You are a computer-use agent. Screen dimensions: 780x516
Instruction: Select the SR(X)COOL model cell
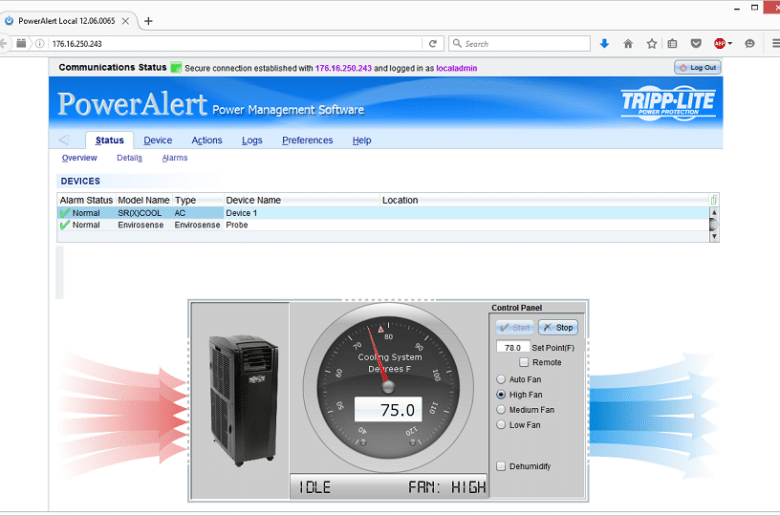[144, 213]
